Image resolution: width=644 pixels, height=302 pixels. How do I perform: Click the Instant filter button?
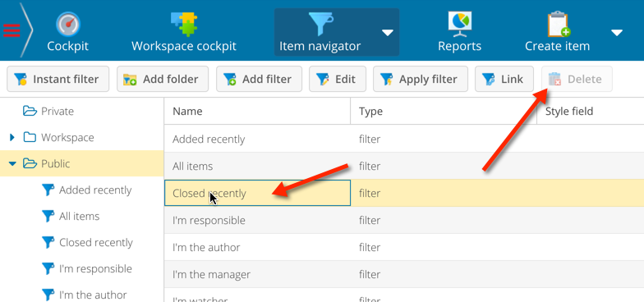click(x=57, y=79)
